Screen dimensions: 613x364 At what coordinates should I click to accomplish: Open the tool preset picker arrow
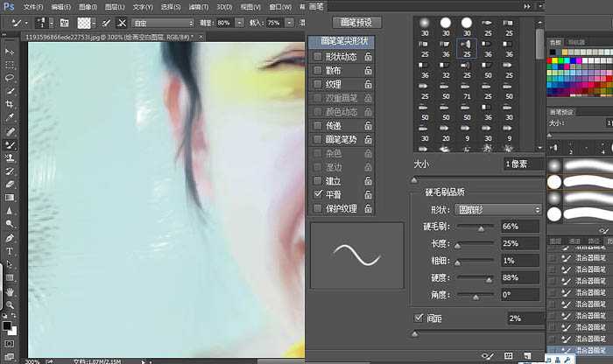[26, 23]
